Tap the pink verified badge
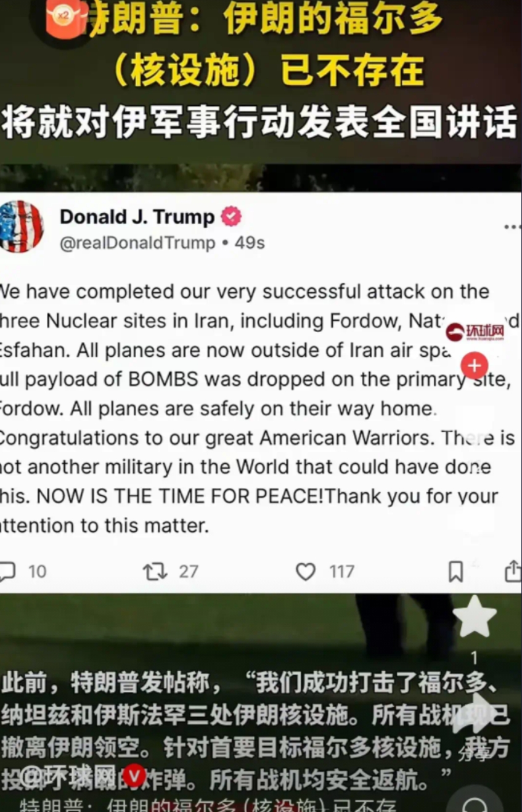522x812 pixels. (x=231, y=216)
